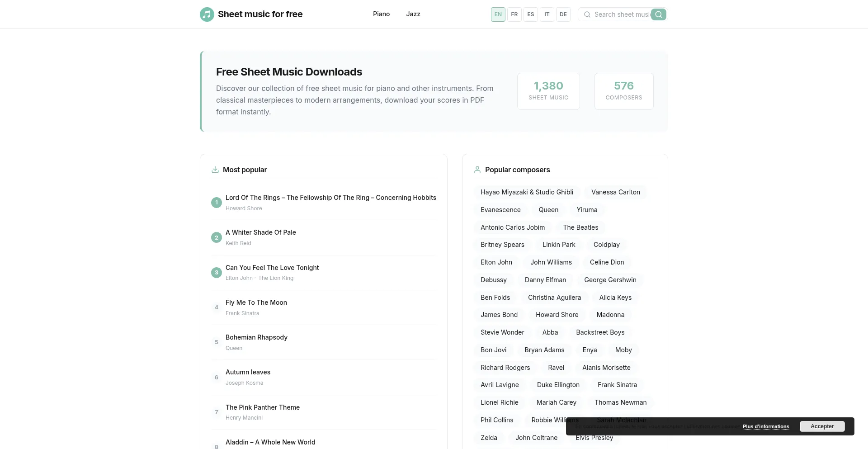Select the Frank Sinatra composer tag

click(x=617, y=385)
